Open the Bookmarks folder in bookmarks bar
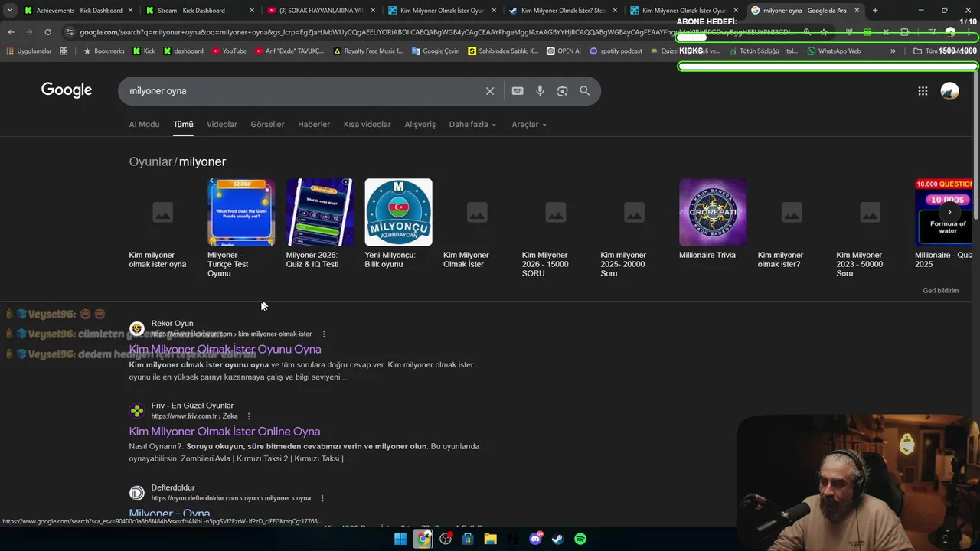Image resolution: width=980 pixels, height=551 pixels. pyautogui.click(x=103, y=51)
